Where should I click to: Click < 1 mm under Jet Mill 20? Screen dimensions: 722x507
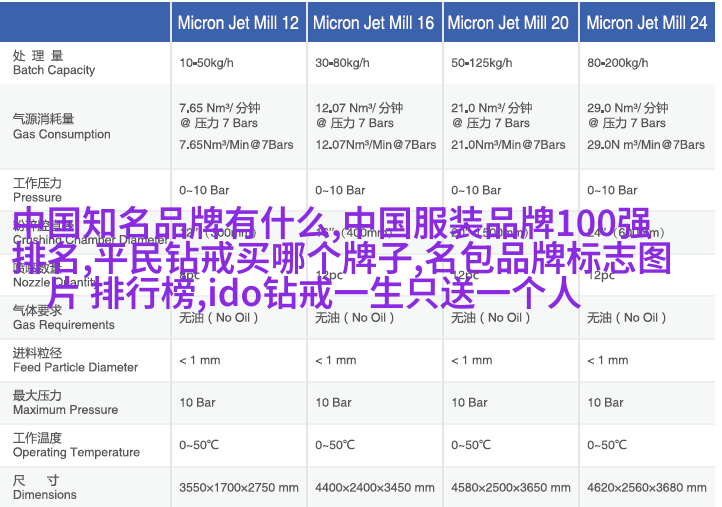[472, 360]
